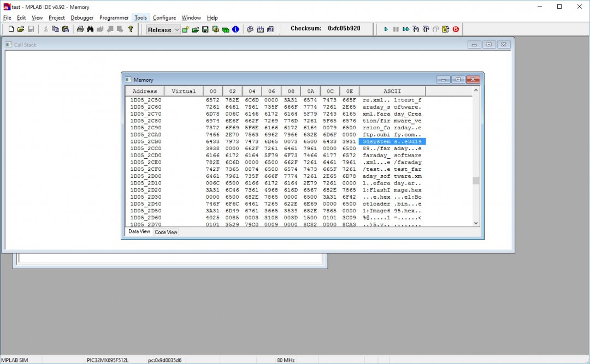Click the Open File folder icon

click(x=20, y=29)
